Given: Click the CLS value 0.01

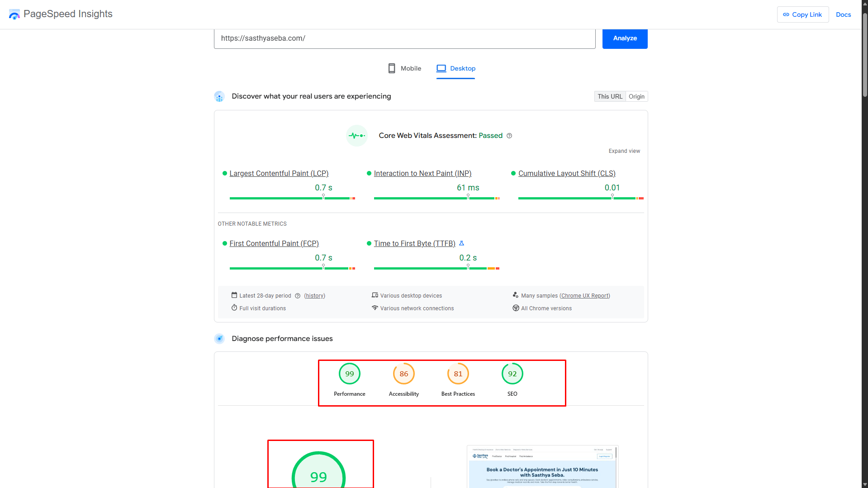Looking at the screenshot, I should point(612,188).
